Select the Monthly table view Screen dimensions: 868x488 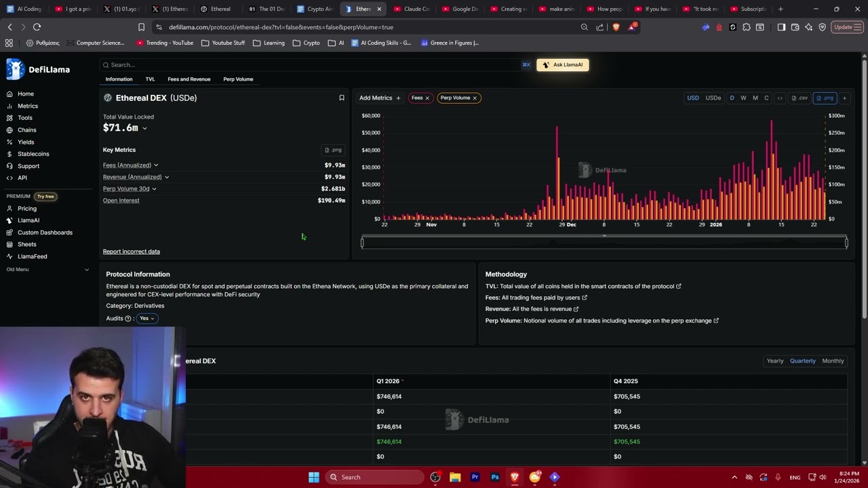tap(833, 361)
